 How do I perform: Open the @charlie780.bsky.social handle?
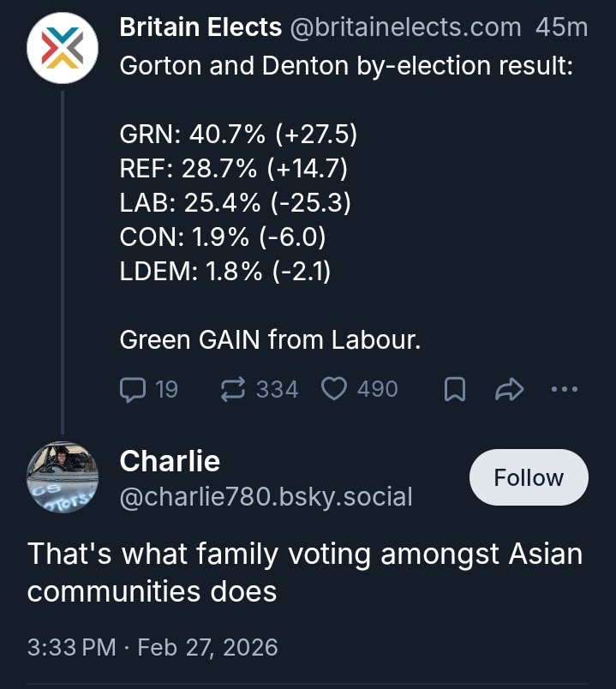click(x=266, y=496)
